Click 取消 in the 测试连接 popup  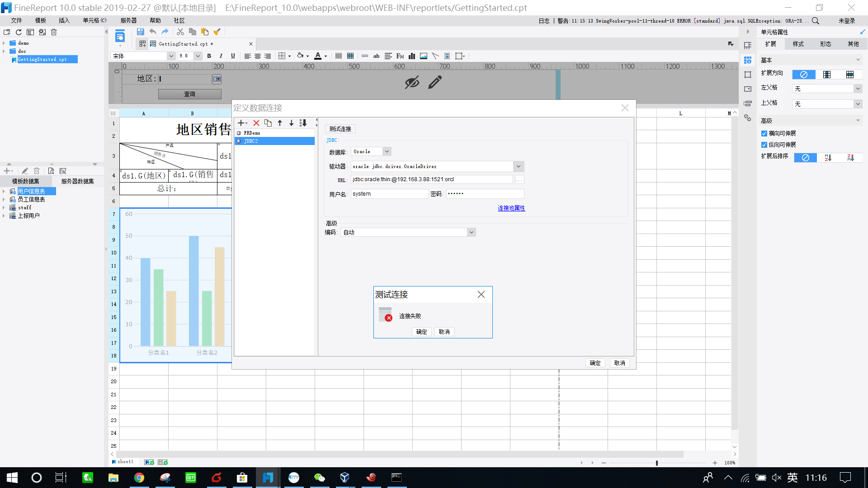444,332
